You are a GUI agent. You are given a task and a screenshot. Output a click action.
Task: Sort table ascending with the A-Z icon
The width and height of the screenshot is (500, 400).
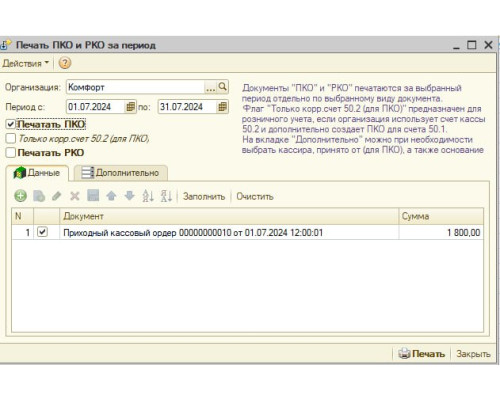click(x=148, y=196)
